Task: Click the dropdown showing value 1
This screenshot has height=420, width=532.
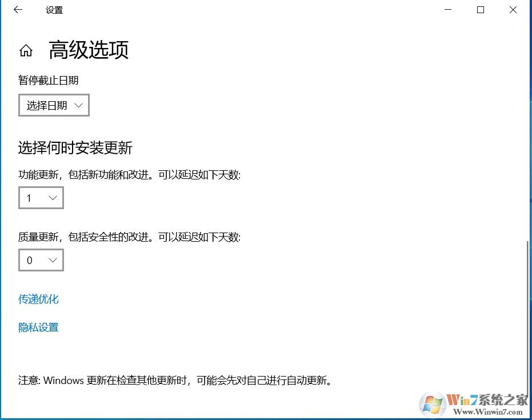Action: 41,198
